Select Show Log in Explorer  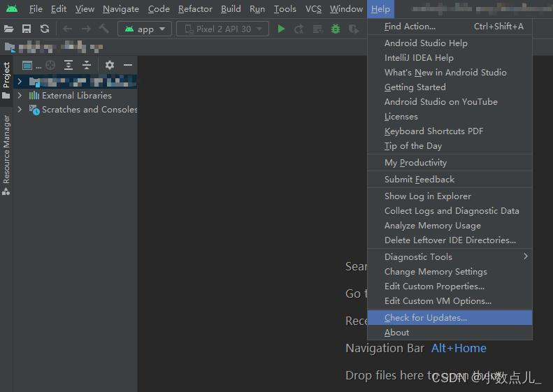coord(450,196)
